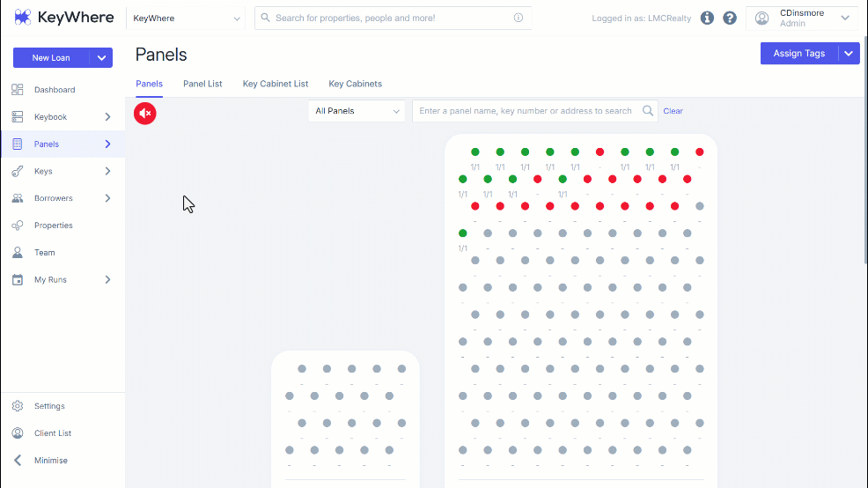Image resolution: width=868 pixels, height=488 pixels.
Task: Open the Dashboard icon in sidebar
Action: 18,90
